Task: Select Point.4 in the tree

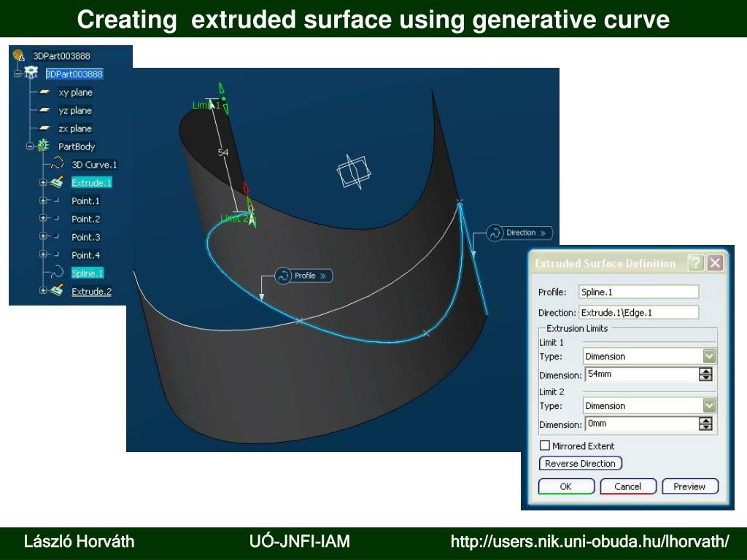Action: pos(86,255)
